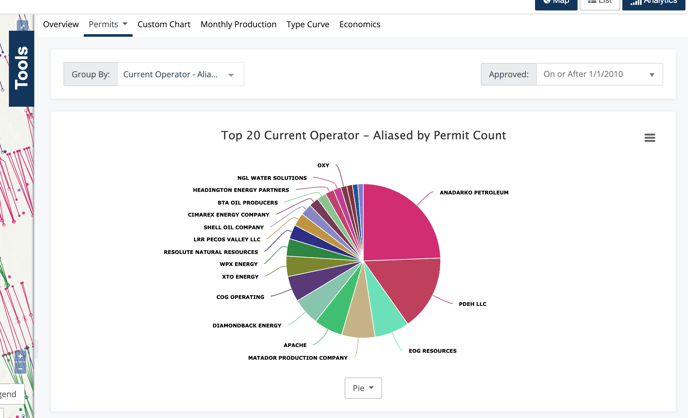Click the CIMAREX ENERGY COMPANY label
The image size is (688, 418).
coord(228,215)
